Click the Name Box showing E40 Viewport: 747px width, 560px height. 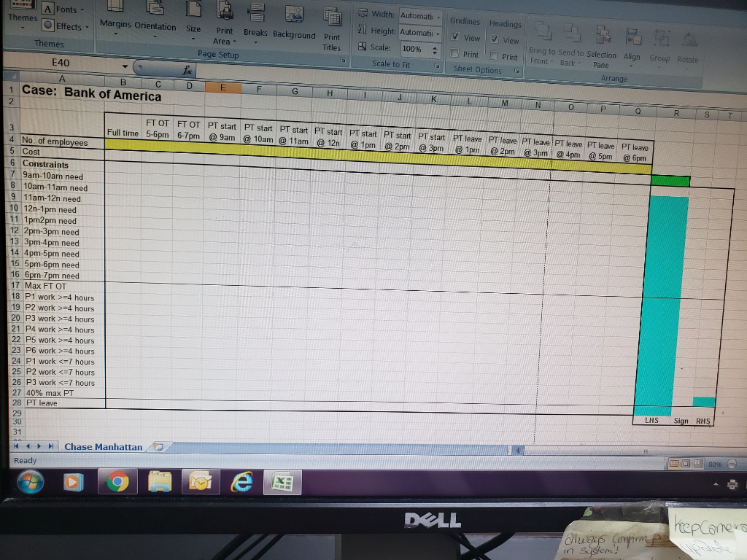point(61,63)
